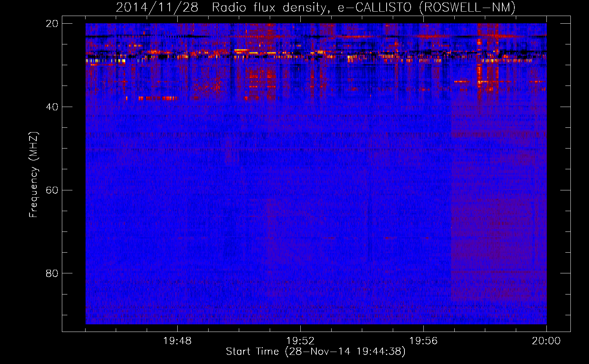Click the 19:52 time tick label
This screenshot has height=364, width=589.
click(300, 341)
